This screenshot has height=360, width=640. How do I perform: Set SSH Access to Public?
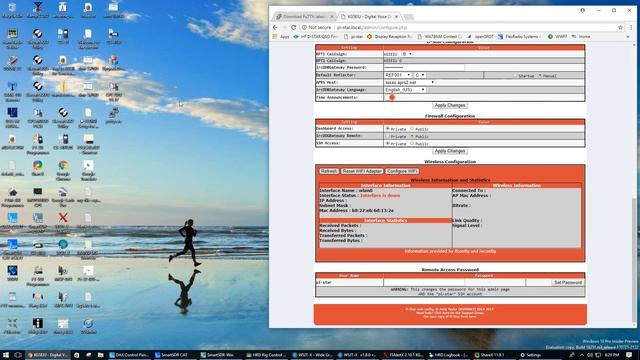pyautogui.click(x=412, y=144)
